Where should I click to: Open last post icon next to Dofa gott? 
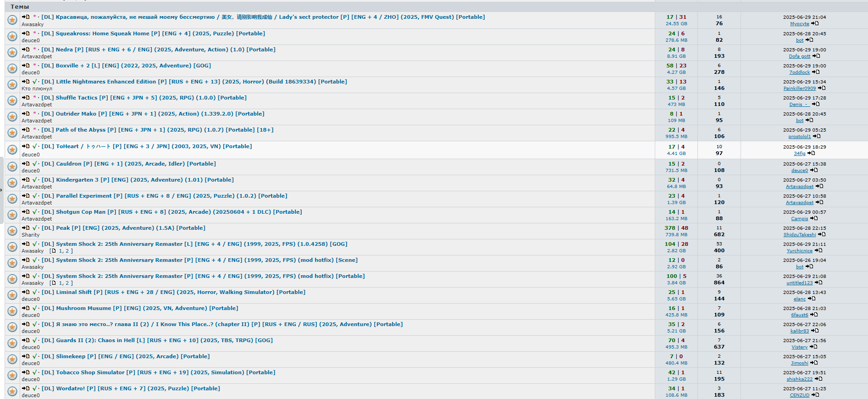point(816,56)
